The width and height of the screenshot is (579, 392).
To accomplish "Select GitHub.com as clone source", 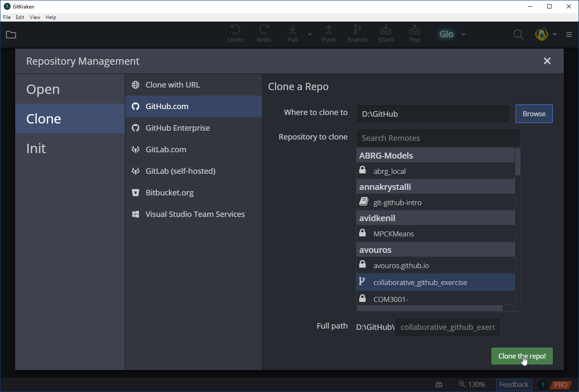I will click(194, 107).
